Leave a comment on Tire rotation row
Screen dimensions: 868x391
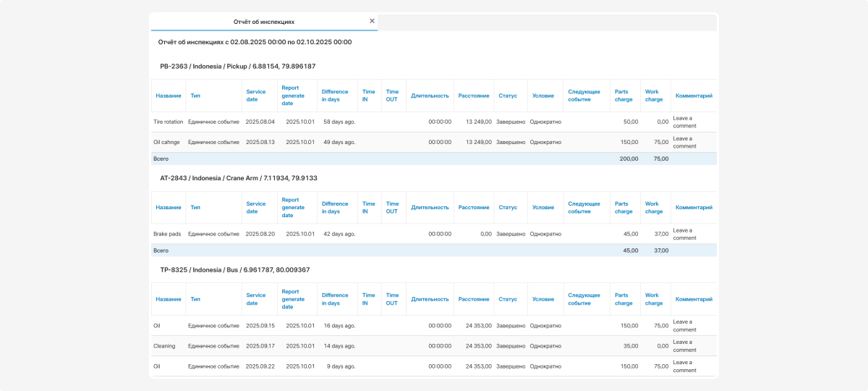(x=683, y=122)
